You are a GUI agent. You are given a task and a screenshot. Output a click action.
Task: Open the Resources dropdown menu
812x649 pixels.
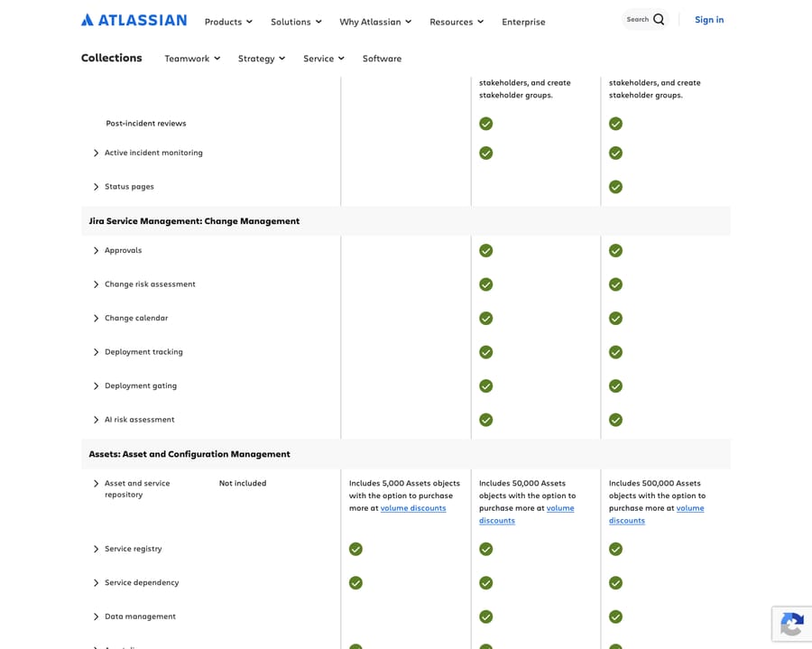457,22
